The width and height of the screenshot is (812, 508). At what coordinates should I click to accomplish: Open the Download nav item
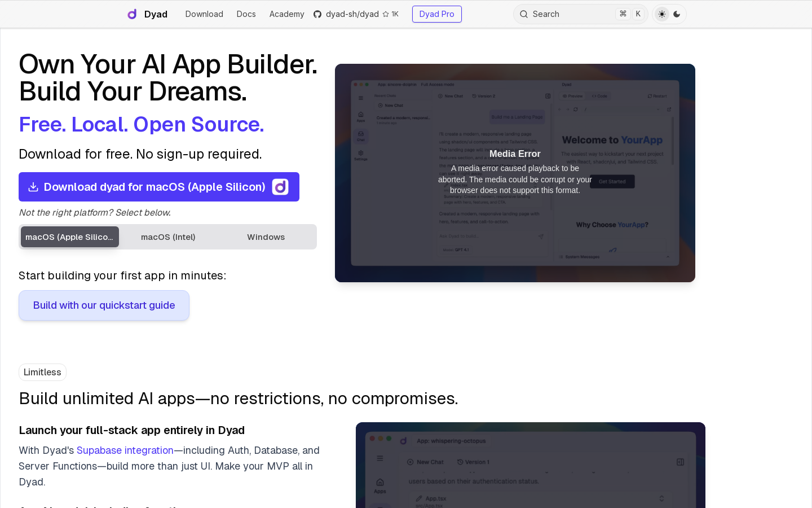click(x=204, y=14)
